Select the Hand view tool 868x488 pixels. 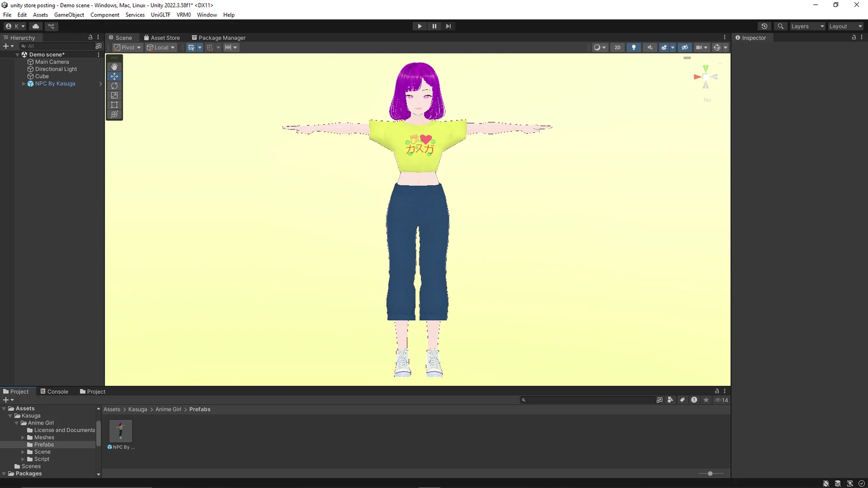coord(114,66)
